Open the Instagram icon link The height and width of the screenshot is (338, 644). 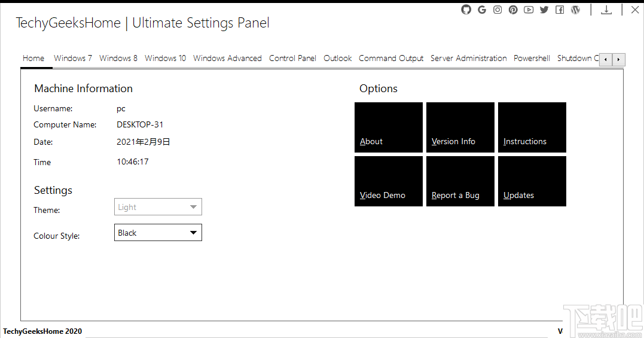pos(498,10)
